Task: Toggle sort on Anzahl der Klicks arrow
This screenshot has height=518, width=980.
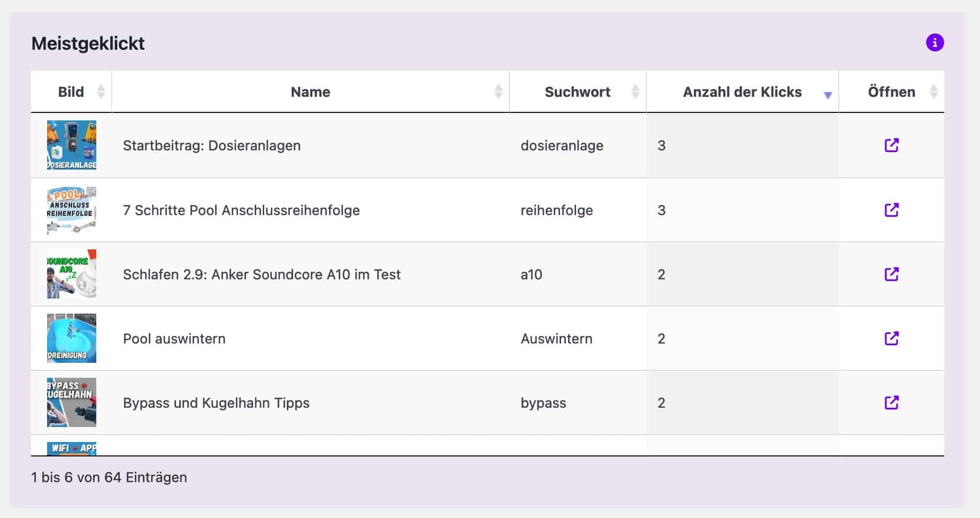Action: pyautogui.click(x=828, y=95)
